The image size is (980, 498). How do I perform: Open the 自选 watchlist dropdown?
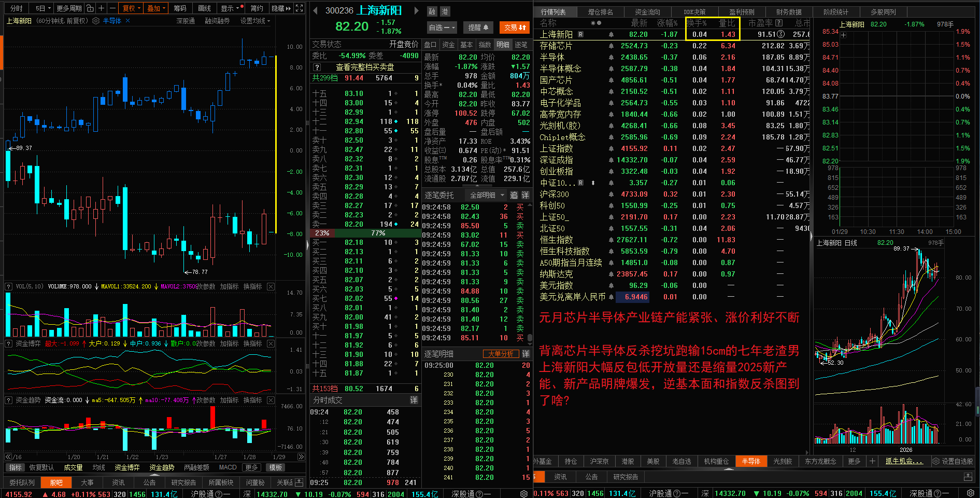(x=442, y=27)
